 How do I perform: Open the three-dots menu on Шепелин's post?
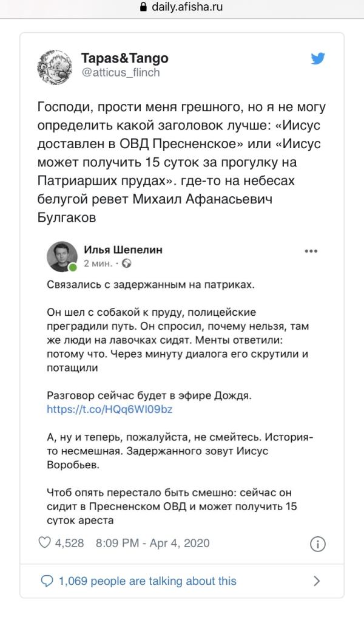(x=311, y=250)
